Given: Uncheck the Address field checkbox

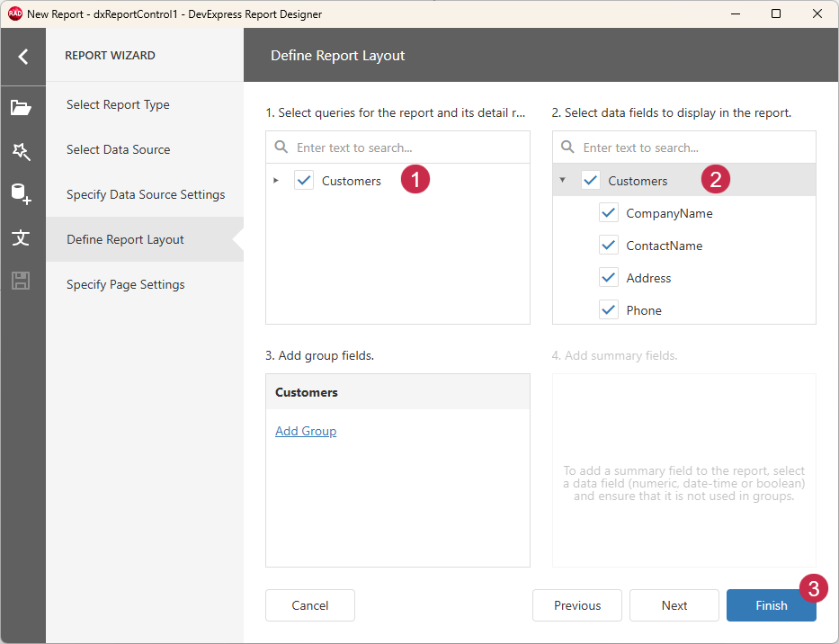Looking at the screenshot, I should 609,278.
